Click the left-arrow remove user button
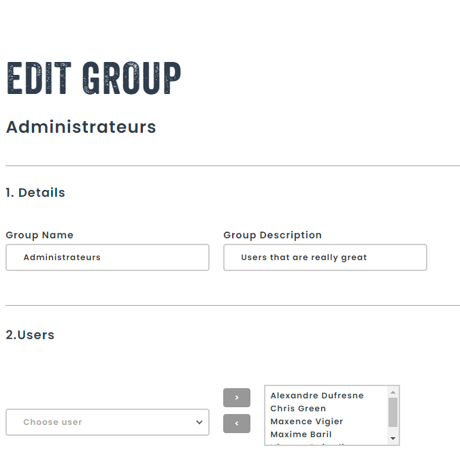 [236, 424]
